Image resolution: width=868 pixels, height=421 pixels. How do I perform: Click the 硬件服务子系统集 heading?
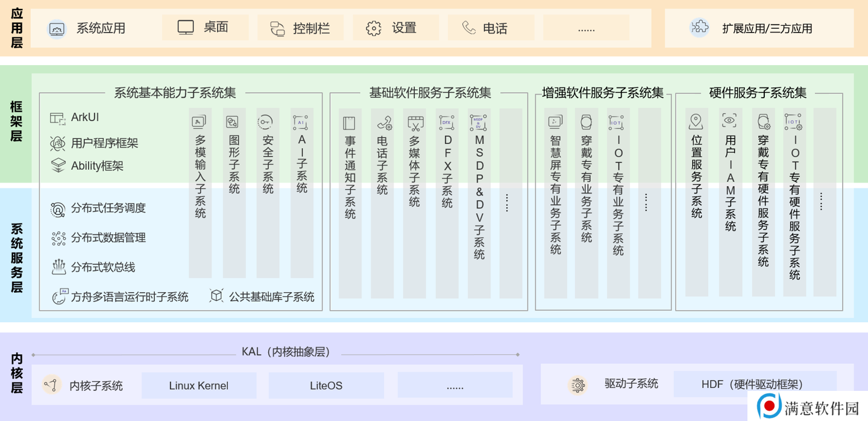point(758,93)
